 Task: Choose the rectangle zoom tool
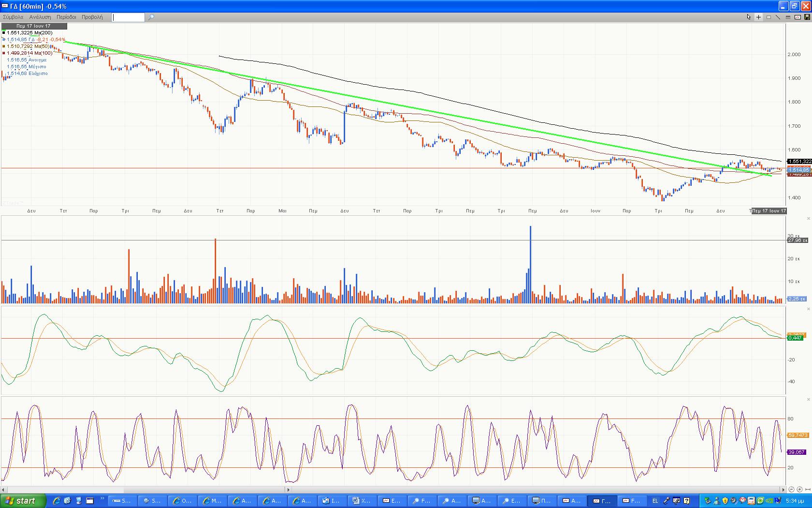[x=768, y=17]
